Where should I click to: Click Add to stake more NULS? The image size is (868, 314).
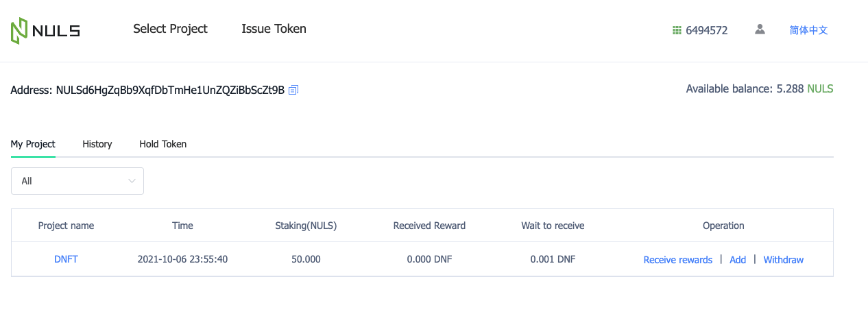pos(738,260)
